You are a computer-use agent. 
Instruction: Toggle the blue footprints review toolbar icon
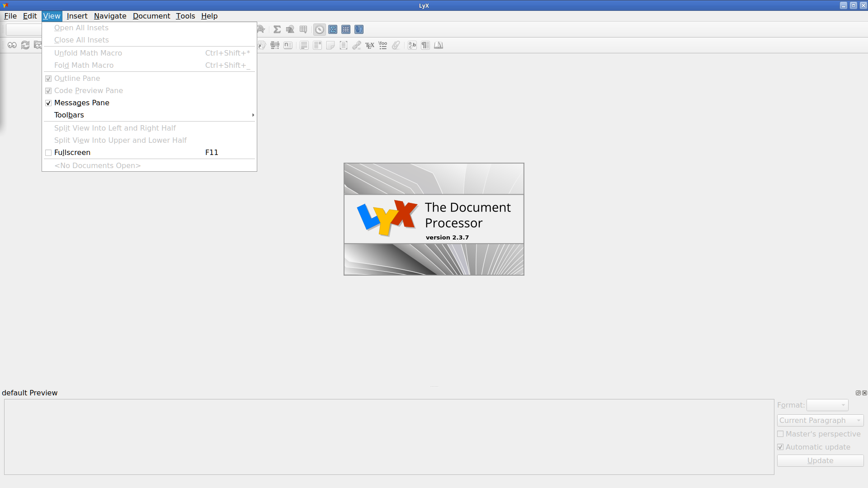pos(359,30)
